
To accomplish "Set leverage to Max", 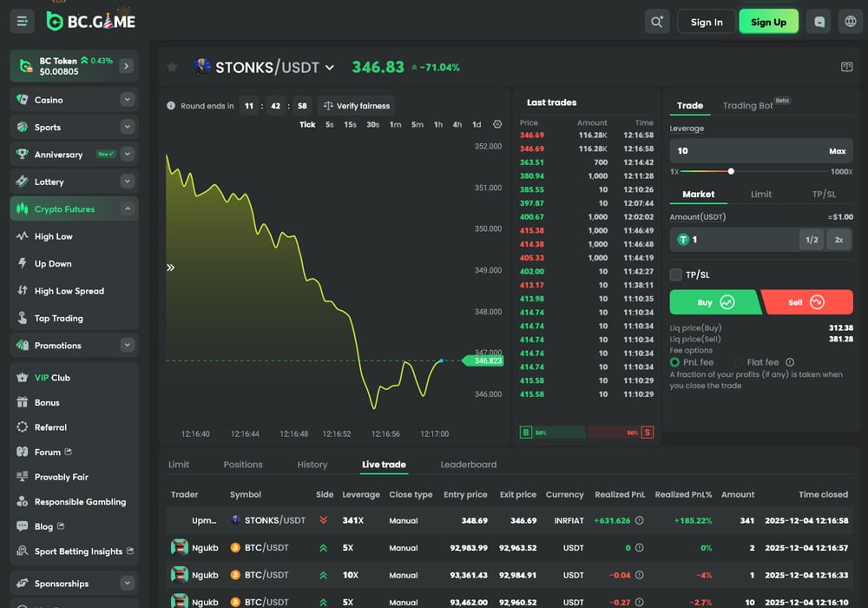I will 837,151.
